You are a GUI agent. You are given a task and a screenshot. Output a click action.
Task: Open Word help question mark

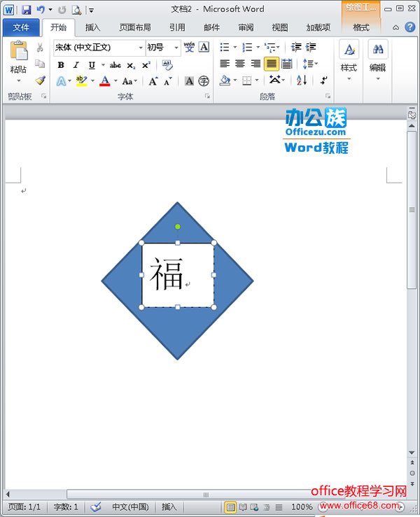click(409, 27)
